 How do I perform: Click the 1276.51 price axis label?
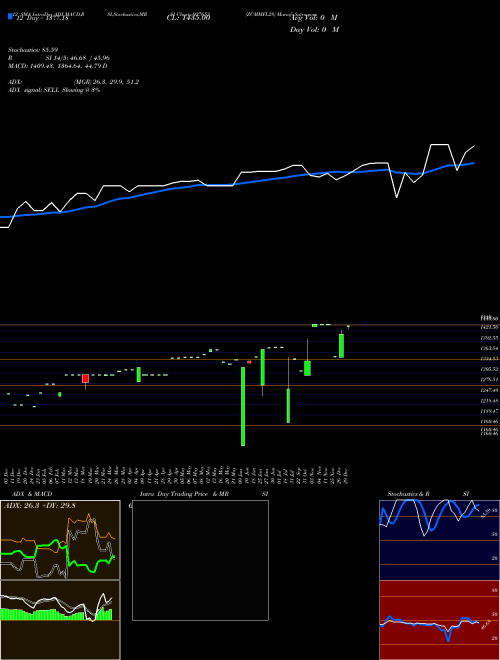[489, 379]
